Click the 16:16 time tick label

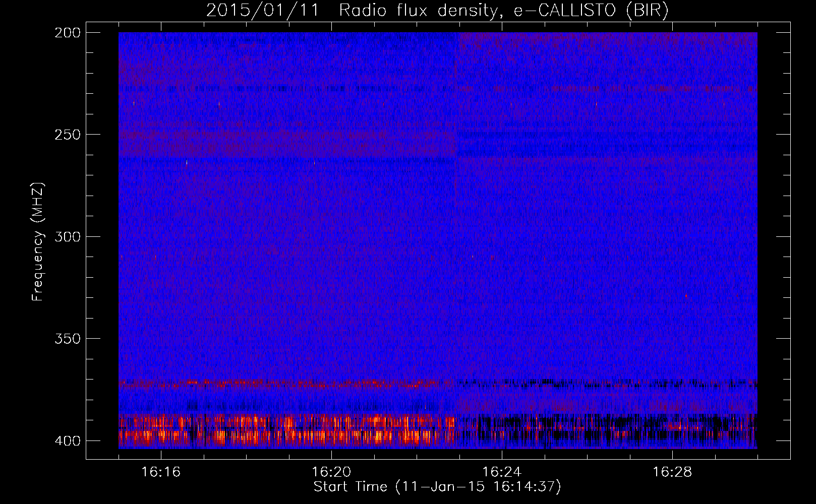coord(161,472)
